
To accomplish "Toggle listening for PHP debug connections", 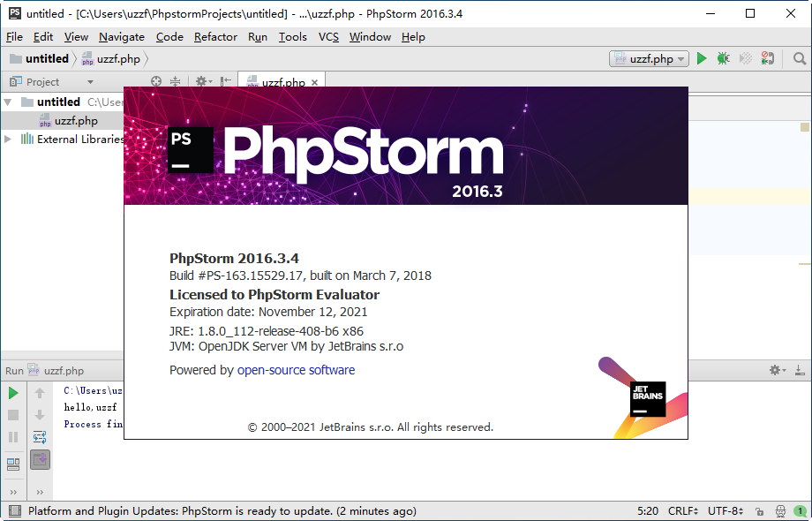I will 768,58.
